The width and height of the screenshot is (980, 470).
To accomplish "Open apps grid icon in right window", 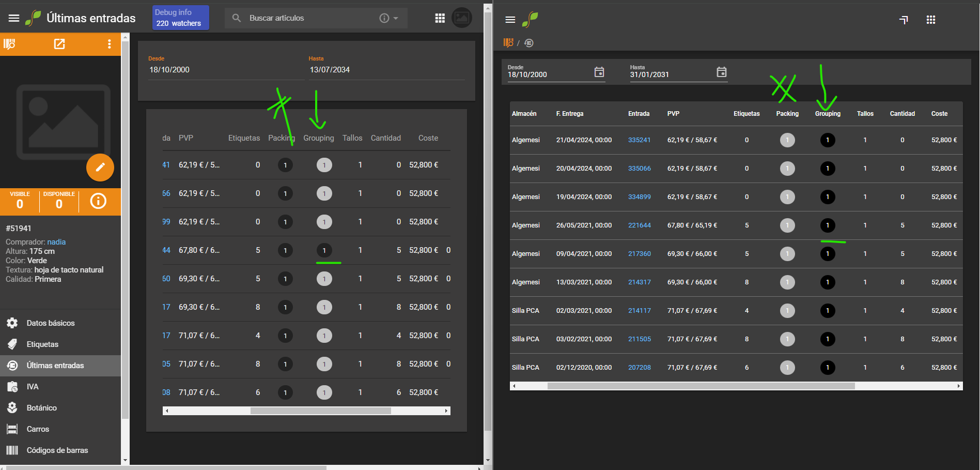I will click(931, 20).
